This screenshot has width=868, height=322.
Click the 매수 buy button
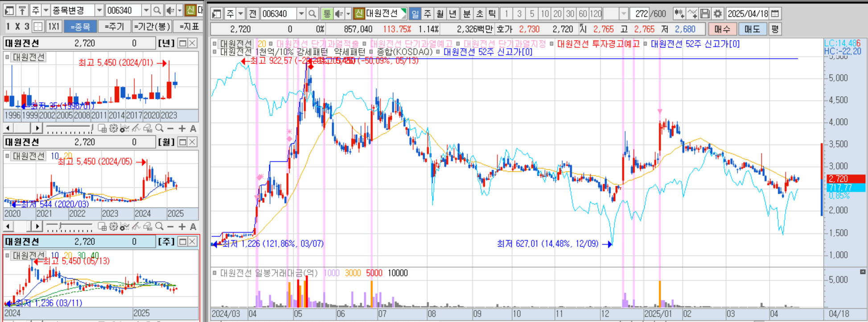pos(722,29)
